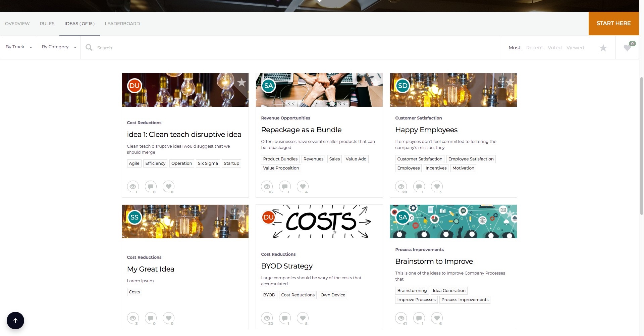Viewport: 644px width, 336px height.
Task: Click the search magnifier icon
Action: [x=89, y=48]
